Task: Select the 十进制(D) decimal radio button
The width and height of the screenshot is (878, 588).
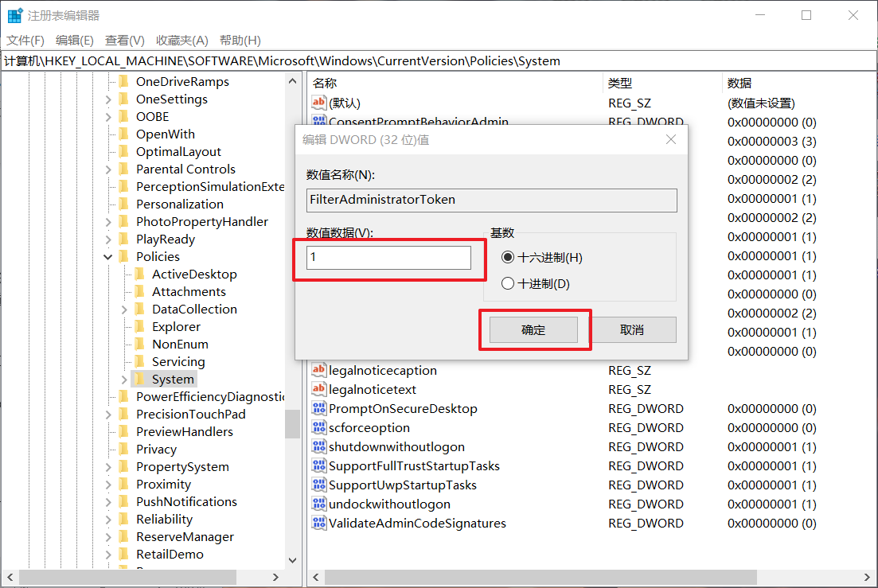Action: [x=508, y=284]
